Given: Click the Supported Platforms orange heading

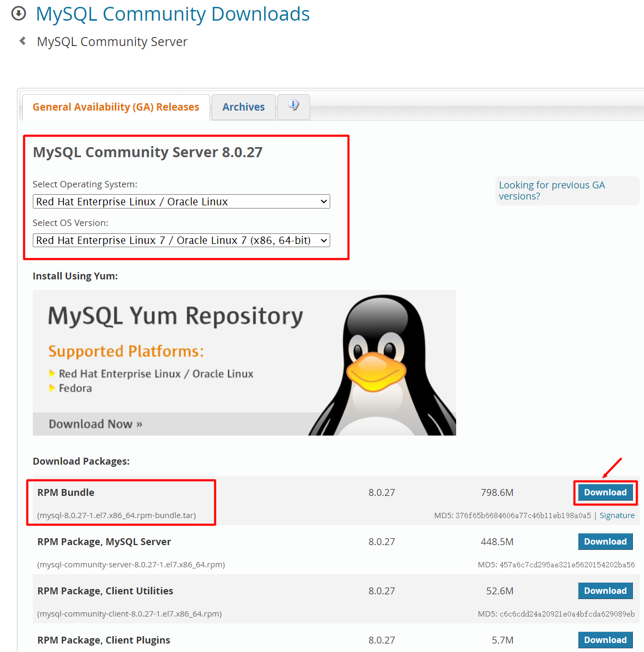Looking at the screenshot, I should (x=126, y=351).
